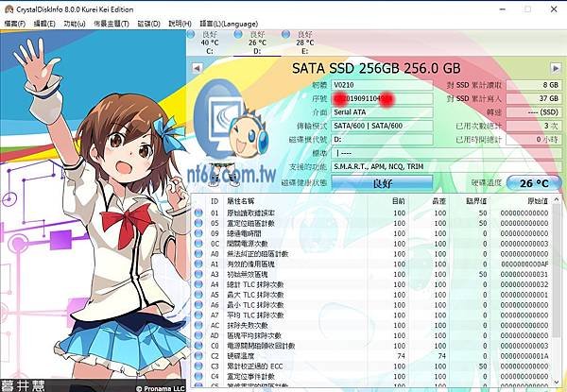Open the 編輯(E) edit menu
The height and width of the screenshot is (392, 567).
pos(44,24)
